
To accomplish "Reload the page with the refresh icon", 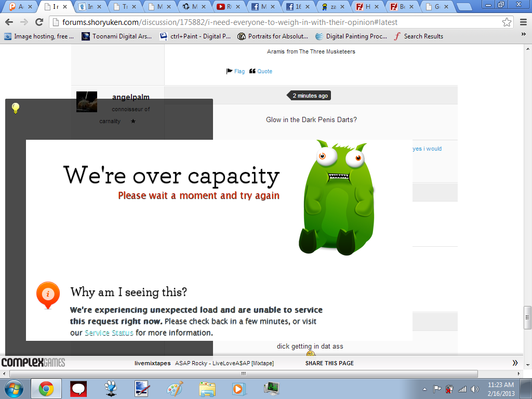I will 39,22.
